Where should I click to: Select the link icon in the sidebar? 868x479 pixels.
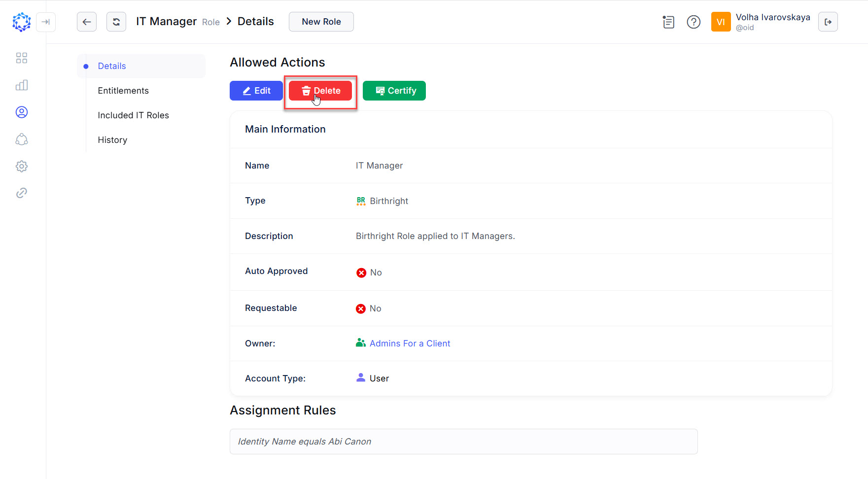[x=22, y=193]
